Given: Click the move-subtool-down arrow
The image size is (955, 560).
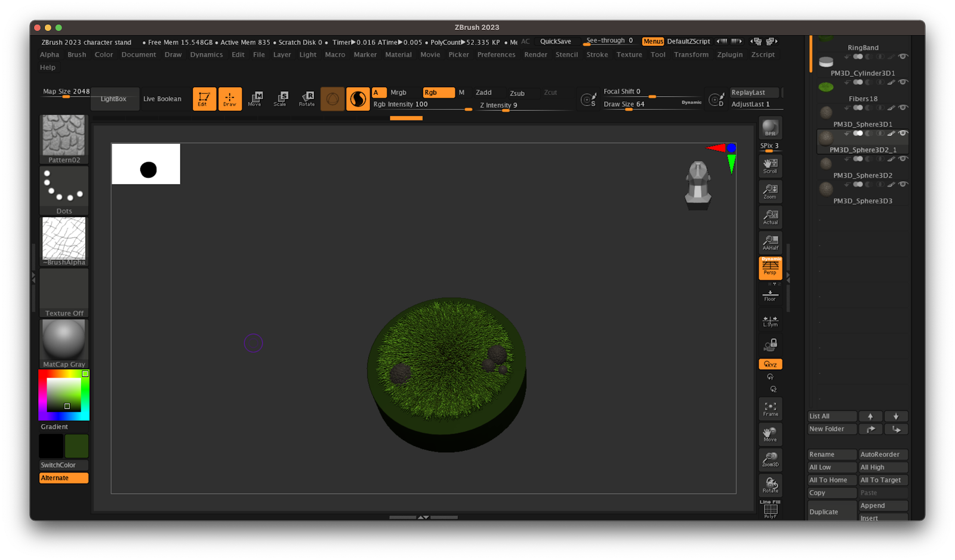Looking at the screenshot, I should tap(896, 416).
